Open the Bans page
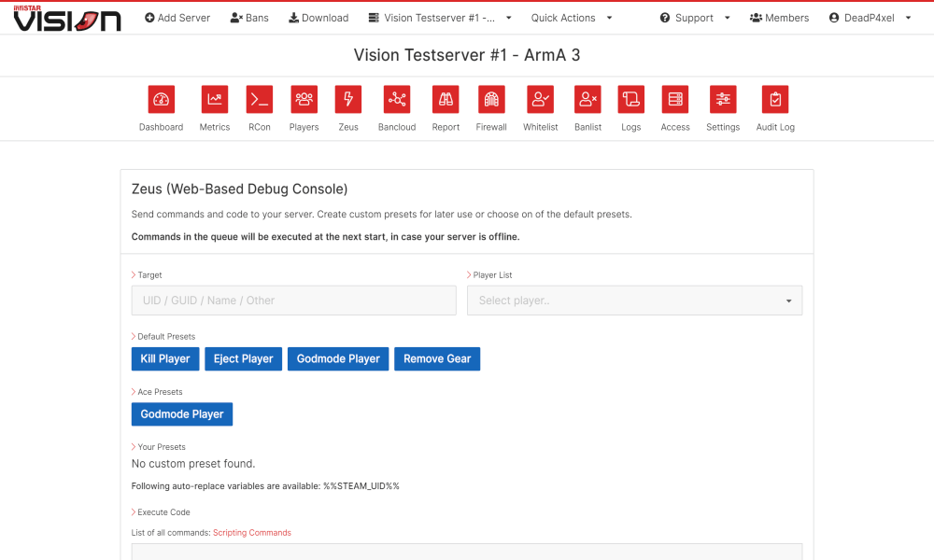934x560 pixels. pos(249,18)
